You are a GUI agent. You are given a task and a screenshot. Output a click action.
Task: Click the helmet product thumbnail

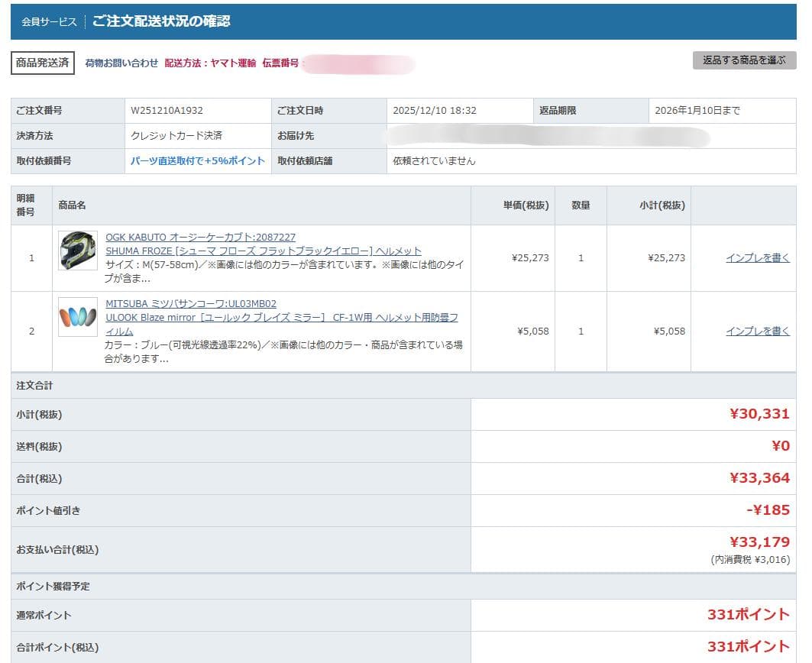point(78,251)
